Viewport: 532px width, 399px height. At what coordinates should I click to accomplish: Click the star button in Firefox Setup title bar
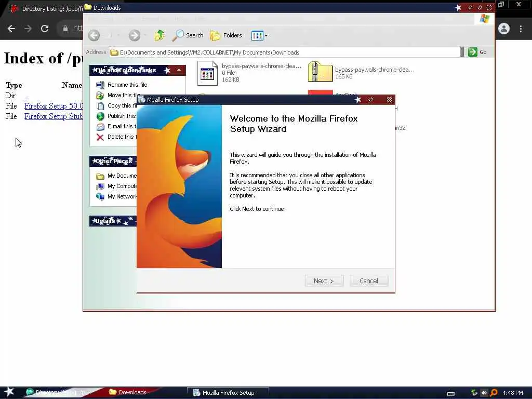[x=357, y=99]
